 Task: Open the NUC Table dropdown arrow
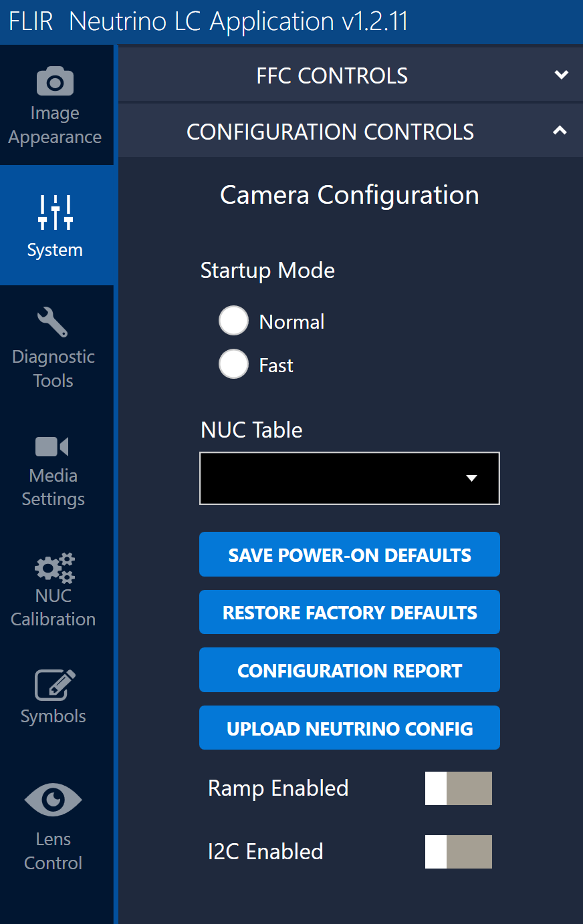(472, 478)
